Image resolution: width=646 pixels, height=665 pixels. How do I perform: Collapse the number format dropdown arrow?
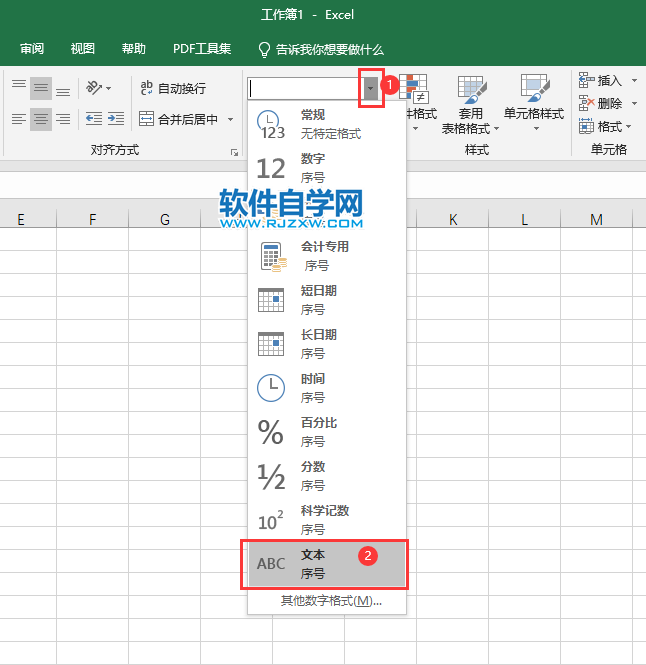(x=370, y=89)
